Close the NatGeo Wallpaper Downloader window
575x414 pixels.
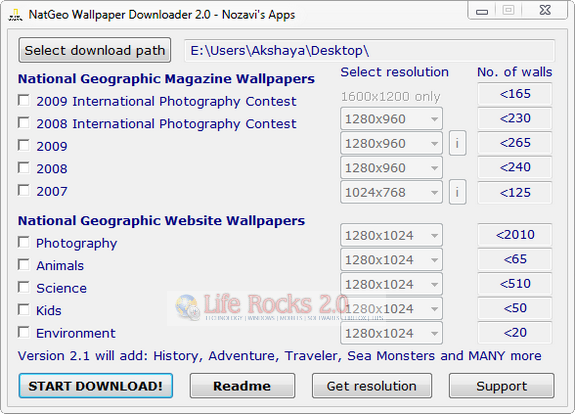pyautogui.click(x=545, y=10)
